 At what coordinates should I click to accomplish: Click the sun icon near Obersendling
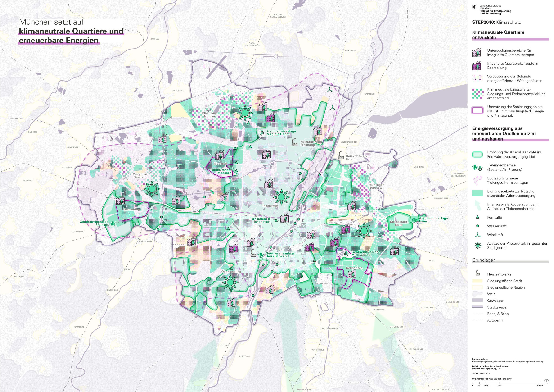230,282
